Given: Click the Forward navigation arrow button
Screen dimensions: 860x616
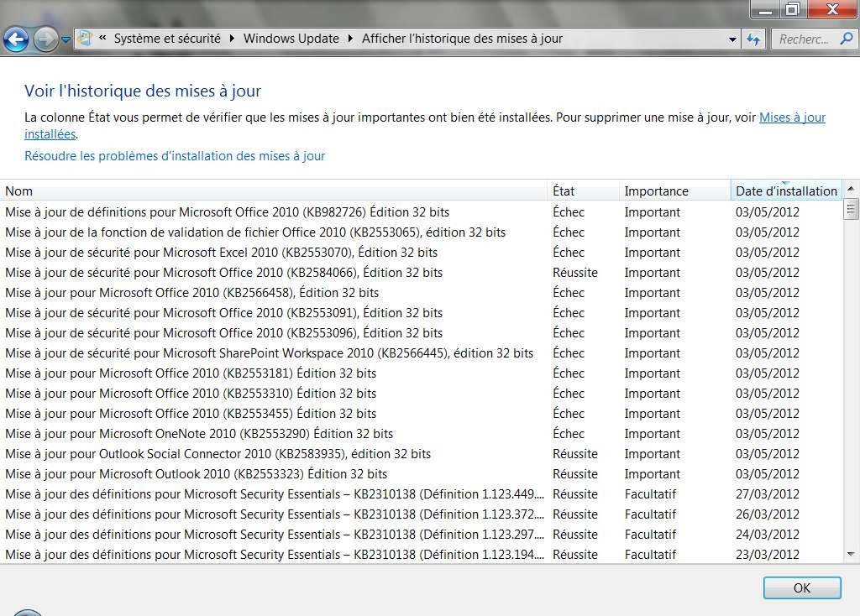Looking at the screenshot, I should [x=45, y=39].
